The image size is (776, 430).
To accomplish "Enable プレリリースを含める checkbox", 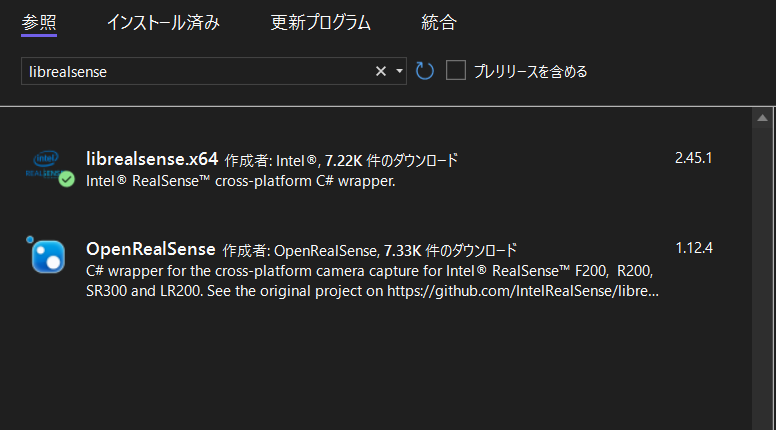I will pos(455,70).
